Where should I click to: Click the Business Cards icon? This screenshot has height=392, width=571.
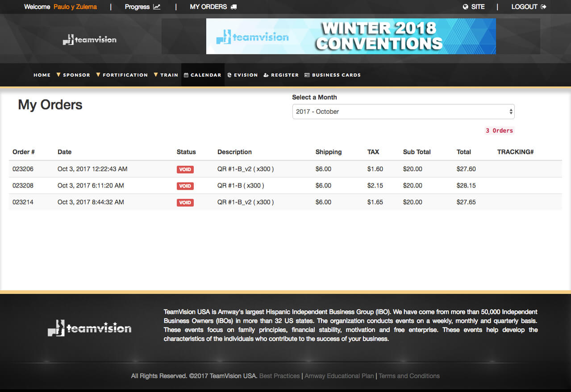(x=307, y=75)
